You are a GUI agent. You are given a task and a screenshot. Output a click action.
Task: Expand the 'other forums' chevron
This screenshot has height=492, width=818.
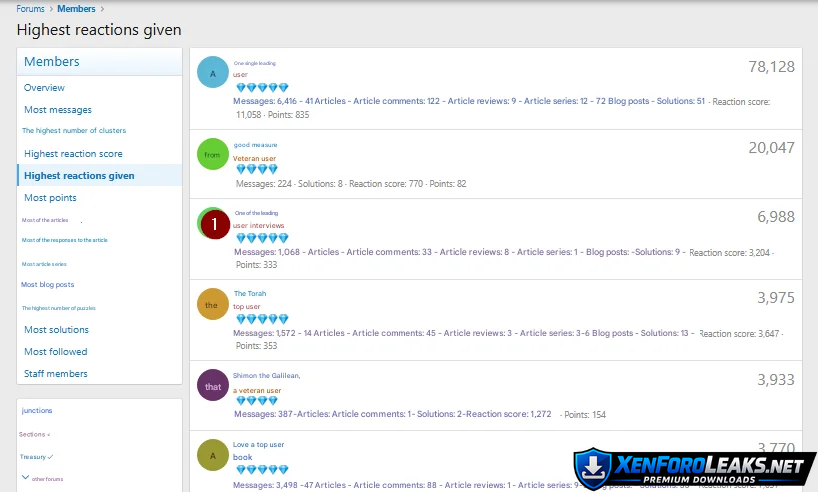[x=25, y=478]
